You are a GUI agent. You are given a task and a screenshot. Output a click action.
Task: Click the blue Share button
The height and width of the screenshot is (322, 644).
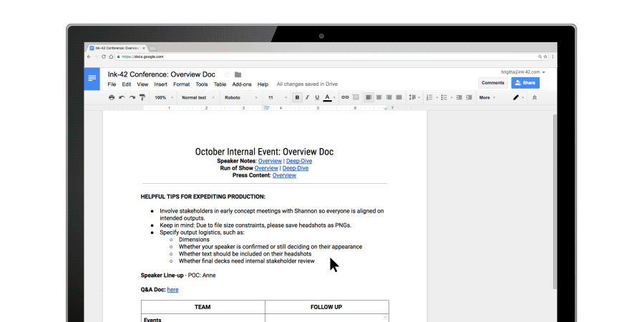pyautogui.click(x=525, y=83)
